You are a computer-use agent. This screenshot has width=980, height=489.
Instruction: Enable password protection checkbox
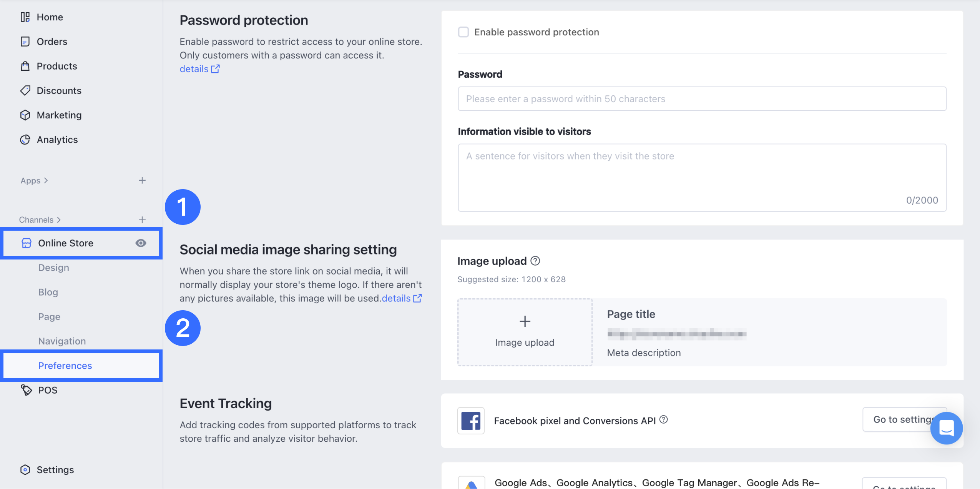click(463, 32)
